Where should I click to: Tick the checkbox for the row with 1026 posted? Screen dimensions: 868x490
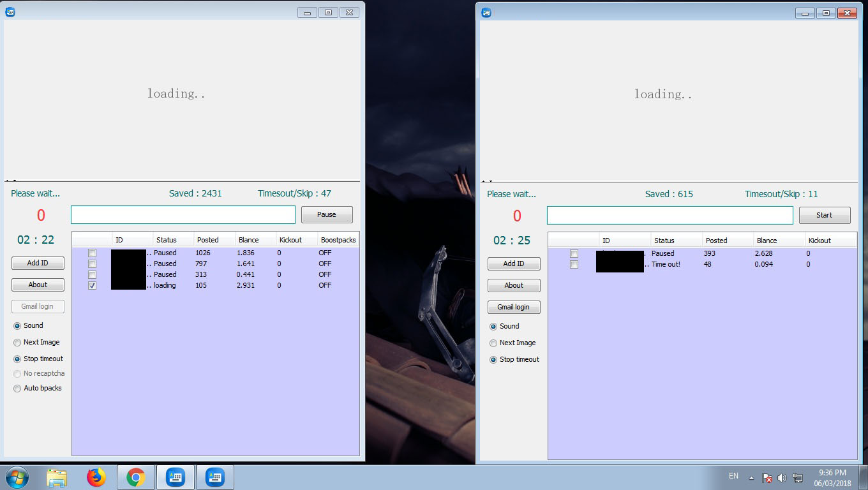(93, 253)
